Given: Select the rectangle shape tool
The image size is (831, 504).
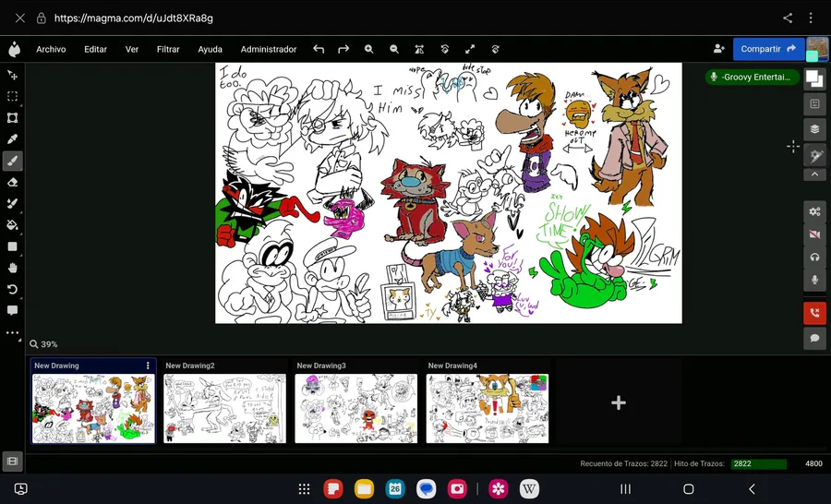Looking at the screenshot, I should [13, 246].
